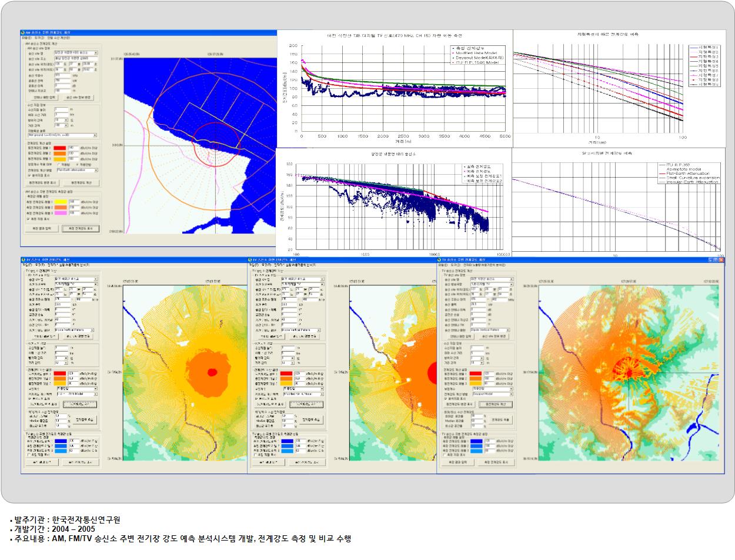Click the left TV window title bar app icon
Screen dimensions: 735x560
22,259
